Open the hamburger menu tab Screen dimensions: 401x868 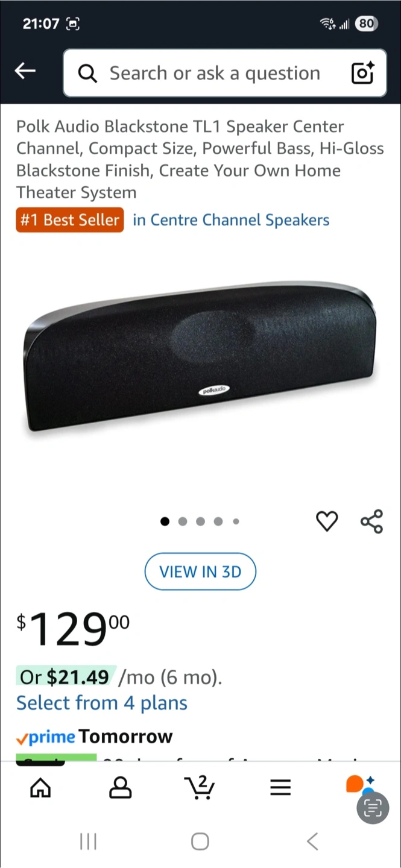pos(280,787)
